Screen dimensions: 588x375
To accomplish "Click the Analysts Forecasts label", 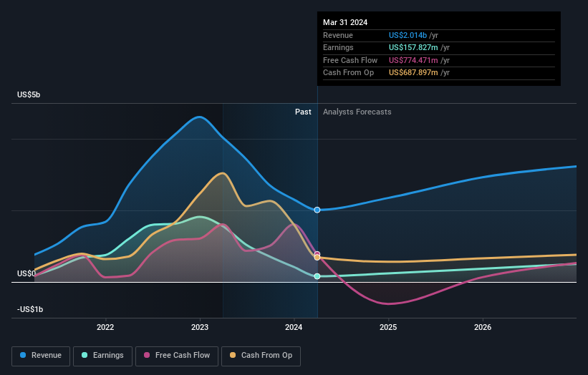I will tap(357, 112).
